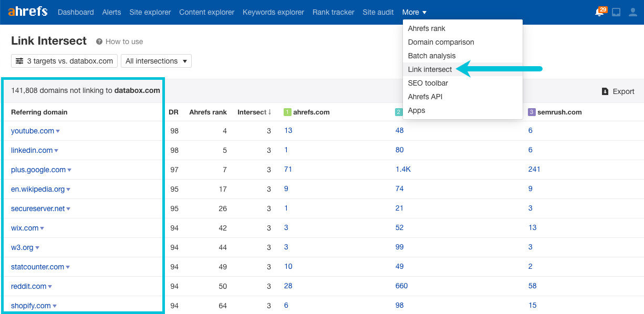Screen dimensions: 644x314
Task: Expand the reddit.com row dropdown arrow
Action: [50, 287]
